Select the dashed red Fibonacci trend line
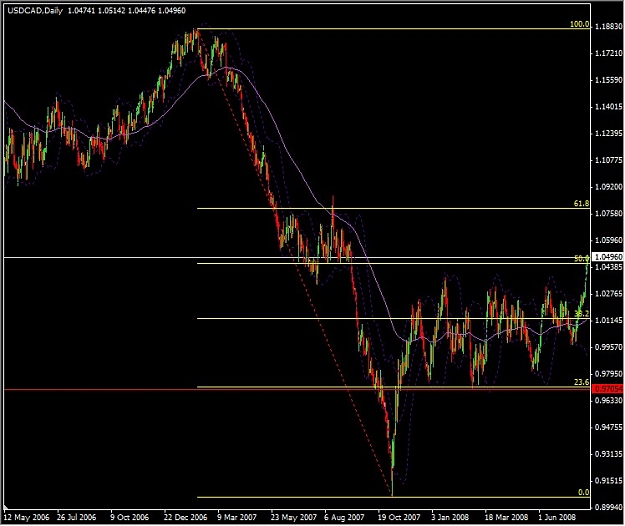This screenshot has height=526, width=625. (x=295, y=262)
